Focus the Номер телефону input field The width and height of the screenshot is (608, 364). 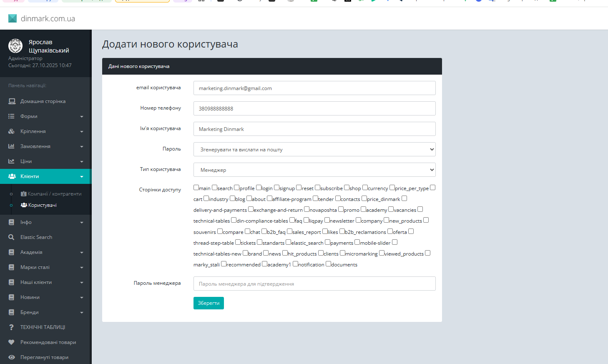314,108
